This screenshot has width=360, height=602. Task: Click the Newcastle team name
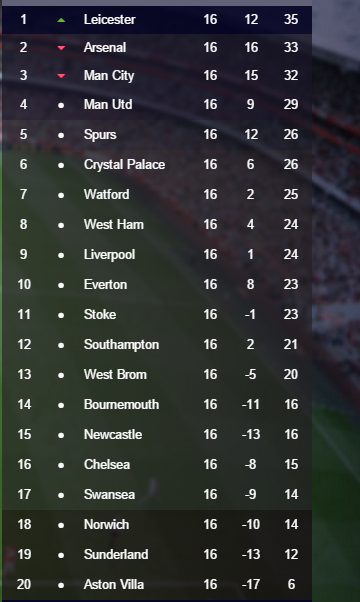113,434
